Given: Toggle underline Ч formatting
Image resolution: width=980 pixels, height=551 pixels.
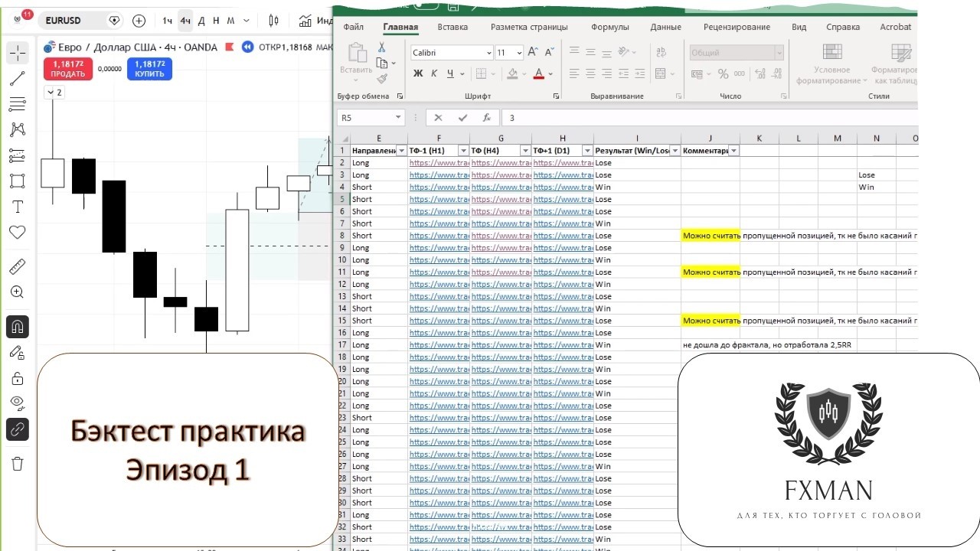Looking at the screenshot, I should point(450,73).
